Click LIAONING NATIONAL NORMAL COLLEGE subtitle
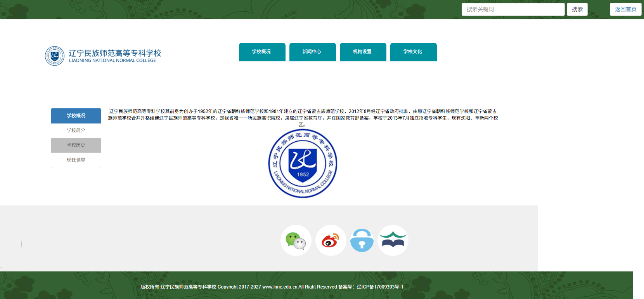 pyautogui.click(x=113, y=61)
